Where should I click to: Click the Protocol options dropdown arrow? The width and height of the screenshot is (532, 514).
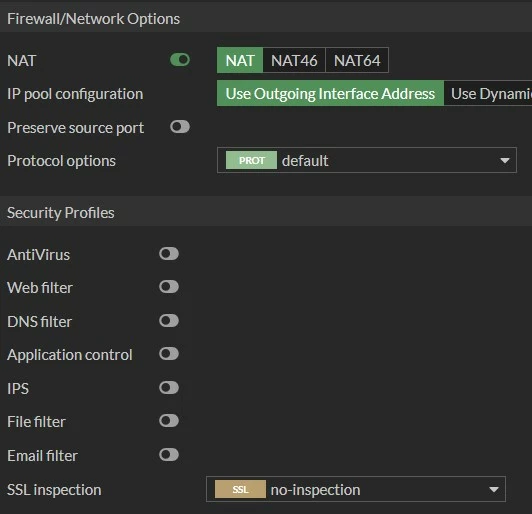point(505,160)
